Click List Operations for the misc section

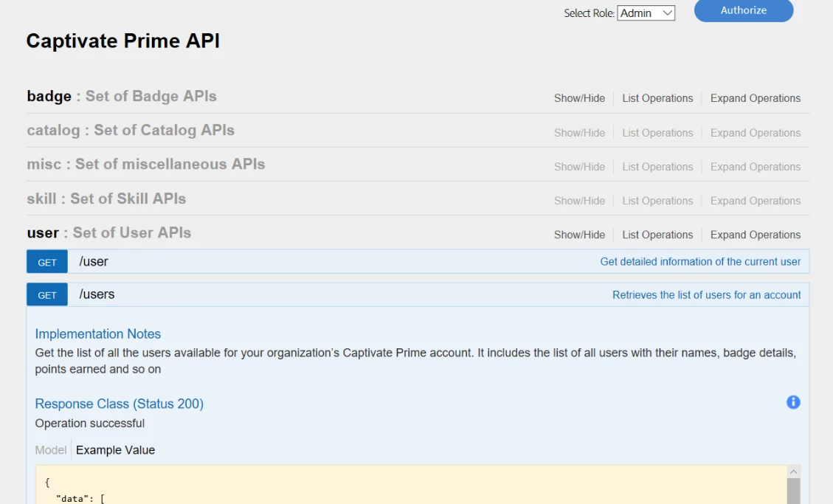(x=657, y=167)
